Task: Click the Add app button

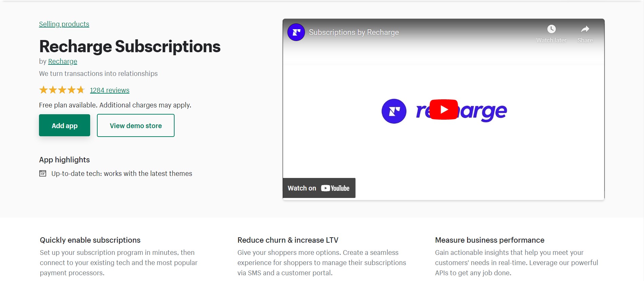Action: (x=64, y=125)
